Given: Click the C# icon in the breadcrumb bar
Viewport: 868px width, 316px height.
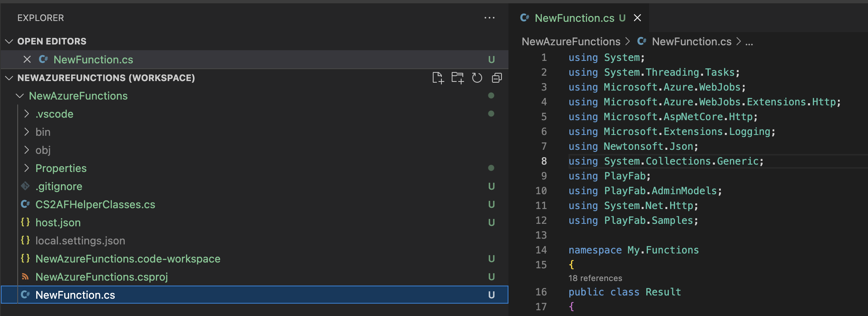Looking at the screenshot, I should click(641, 41).
